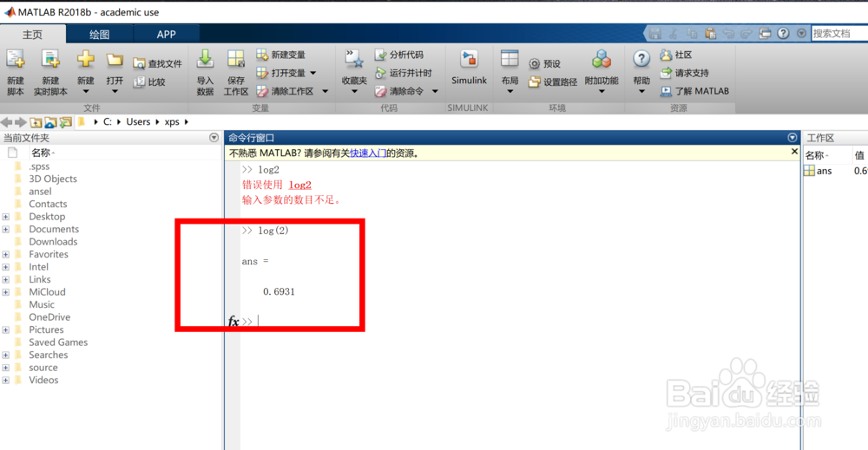Open 命令行窗口 panel actions menu
Image resolution: width=868 pixels, height=450 pixels.
tap(792, 138)
